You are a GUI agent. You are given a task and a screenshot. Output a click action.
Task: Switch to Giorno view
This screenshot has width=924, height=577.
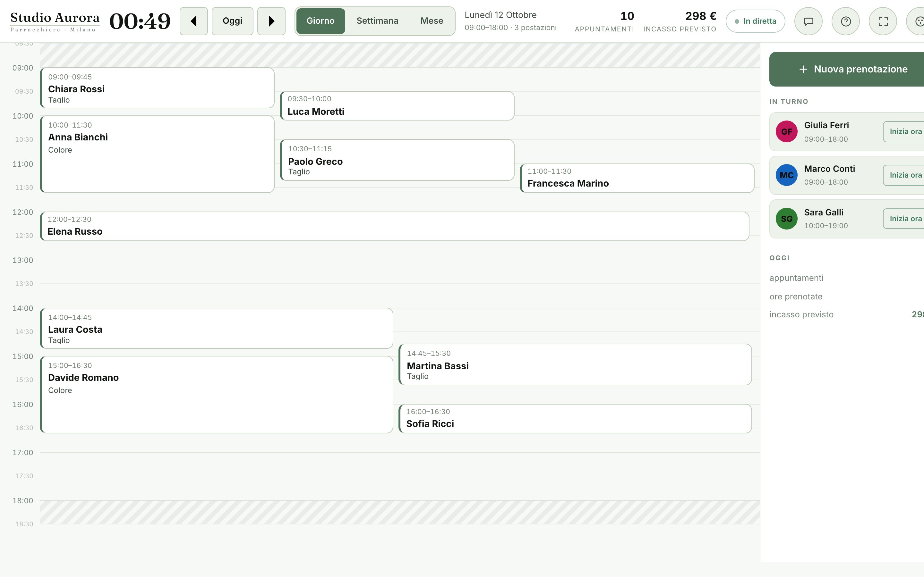320,21
